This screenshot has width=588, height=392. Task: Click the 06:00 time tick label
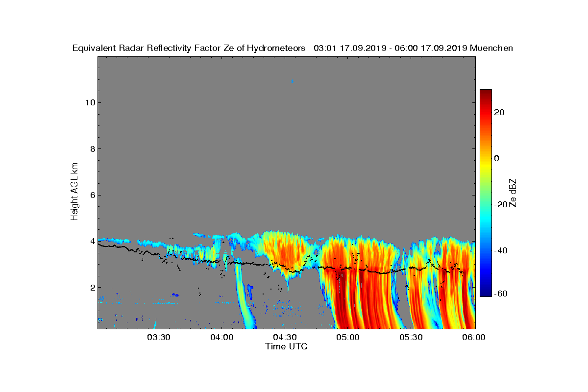pyautogui.click(x=474, y=338)
